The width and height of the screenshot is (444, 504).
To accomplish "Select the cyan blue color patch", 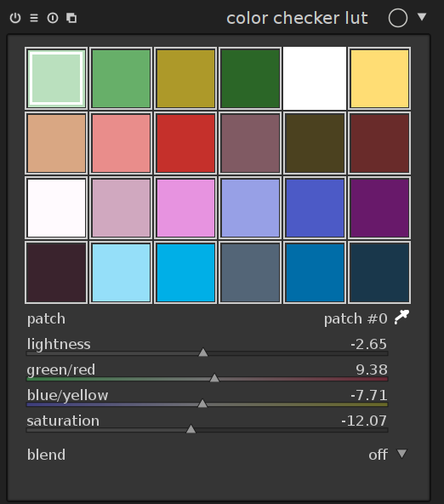I will tap(185, 272).
